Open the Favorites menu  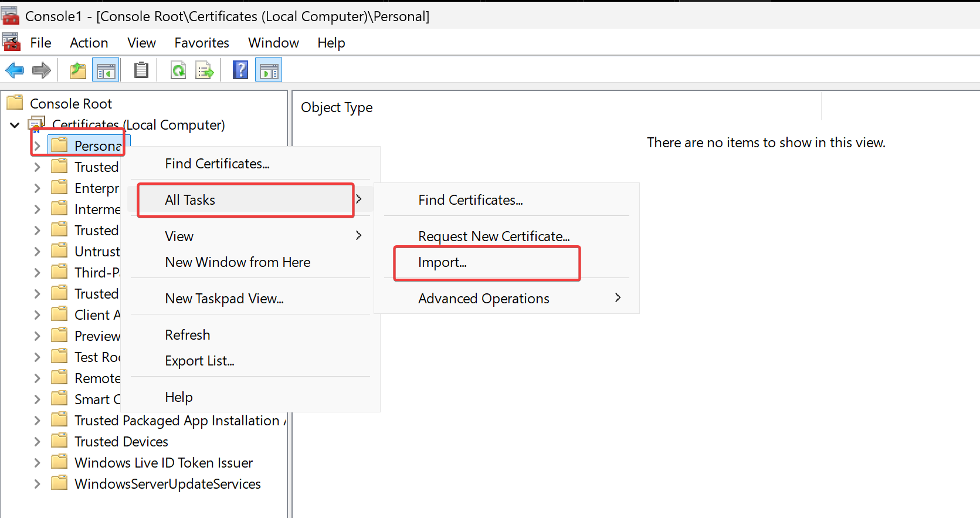[x=201, y=43]
